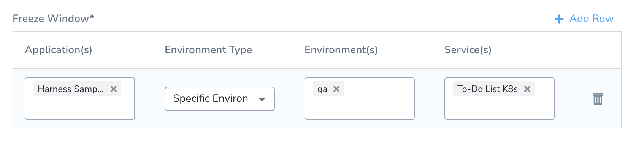The image size is (644, 155).
Task: Remove the qa environment tag
Action: click(x=336, y=89)
